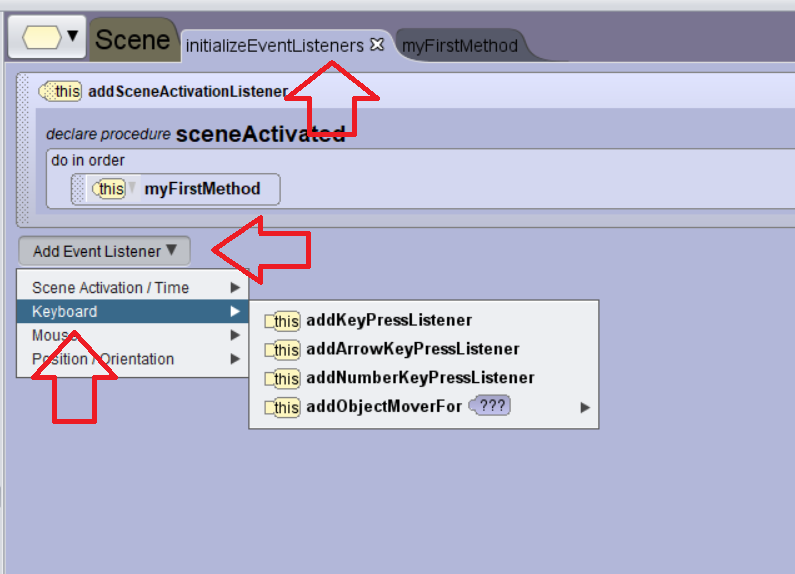795x574 pixels.
Task: Close the initializeEventListeners tab
Action: point(377,45)
